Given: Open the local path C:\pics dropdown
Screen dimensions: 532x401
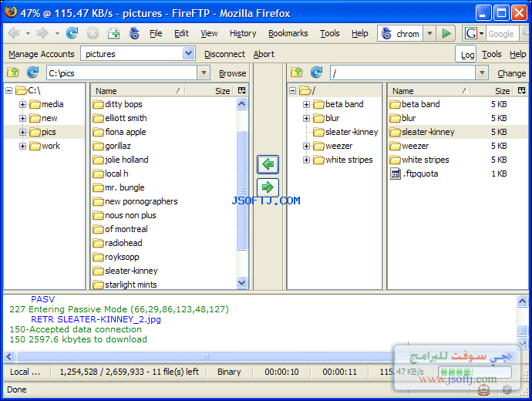Looking at the screenshot, I should [204, 72].
